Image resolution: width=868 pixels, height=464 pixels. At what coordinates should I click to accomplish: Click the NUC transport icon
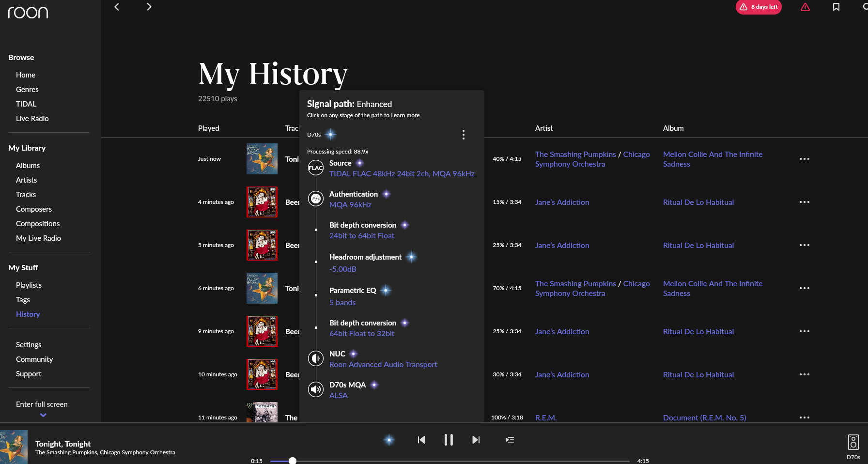click(316, 358)
